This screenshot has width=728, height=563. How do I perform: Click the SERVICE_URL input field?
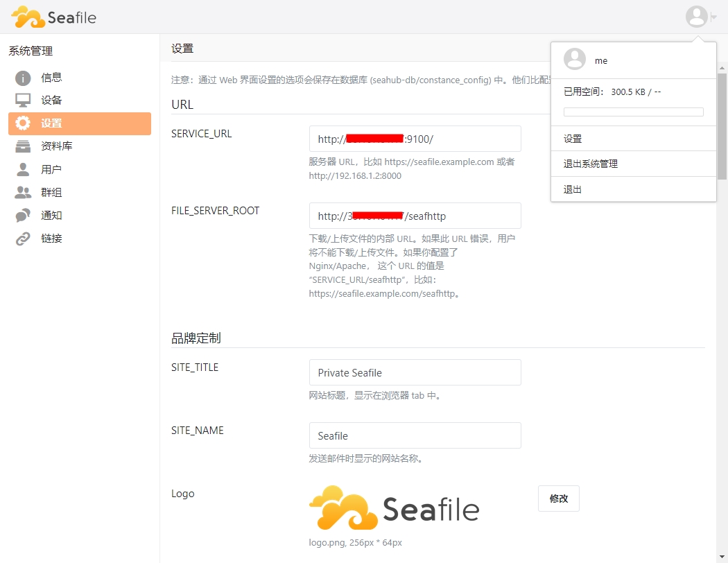coord(415,139)
